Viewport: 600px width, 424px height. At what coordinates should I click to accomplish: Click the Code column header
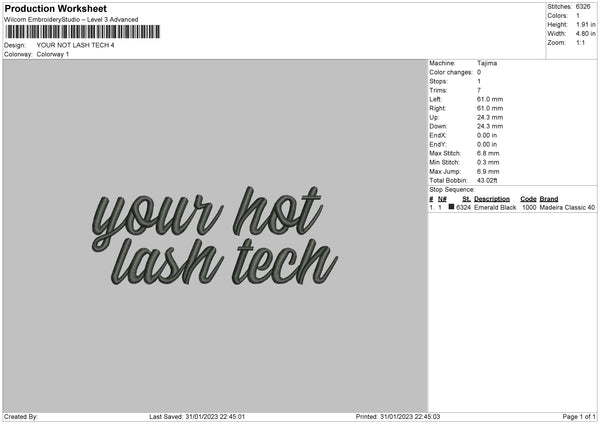point(528,198)
